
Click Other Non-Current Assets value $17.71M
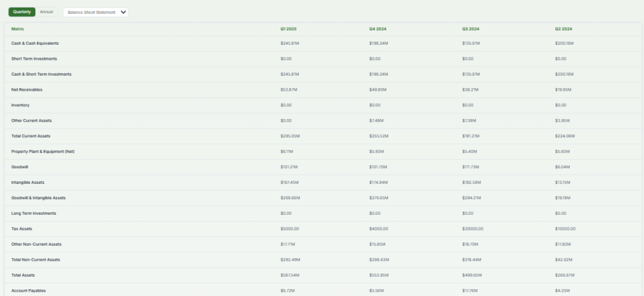point(287,244)
